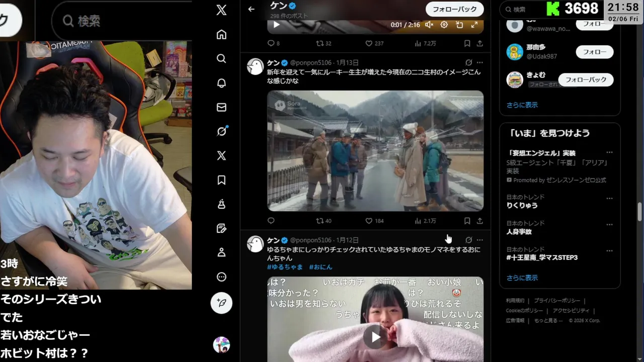
Task: Like the post with 184 likes
Action: (x=374, y=221)
